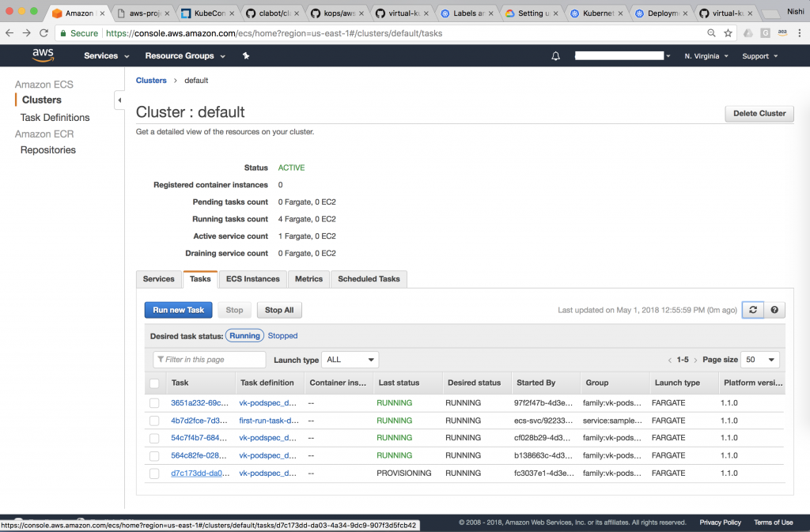This screenshot has height=532, width=810.
Task: Click the Stop All button
Action: tap(279, 310)
